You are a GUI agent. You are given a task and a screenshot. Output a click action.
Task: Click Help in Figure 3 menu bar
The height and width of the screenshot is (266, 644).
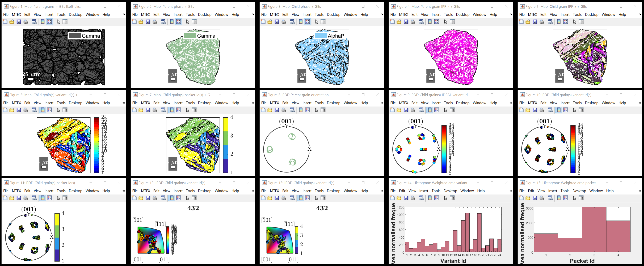tap(364, 15)
